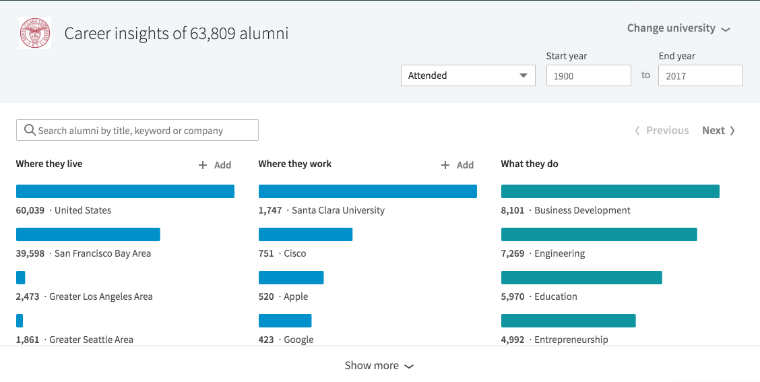760x382 pixels.
Task: Open the Change university menu
Action: 679,28
